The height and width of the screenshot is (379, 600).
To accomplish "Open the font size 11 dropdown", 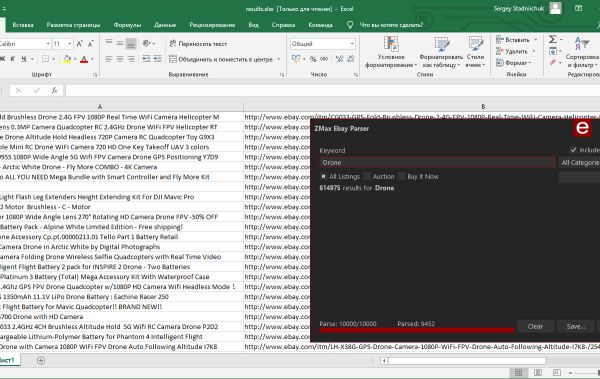I will coord(70,44).
